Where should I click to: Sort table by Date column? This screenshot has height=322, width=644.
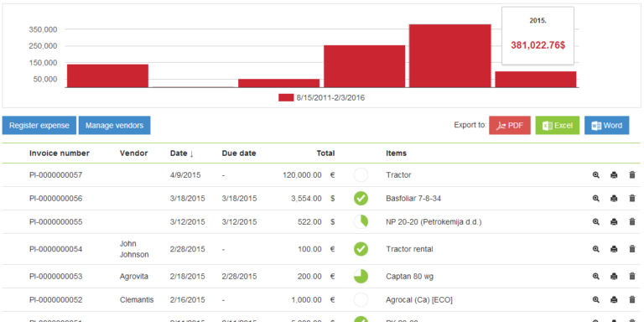coord(181,153)
